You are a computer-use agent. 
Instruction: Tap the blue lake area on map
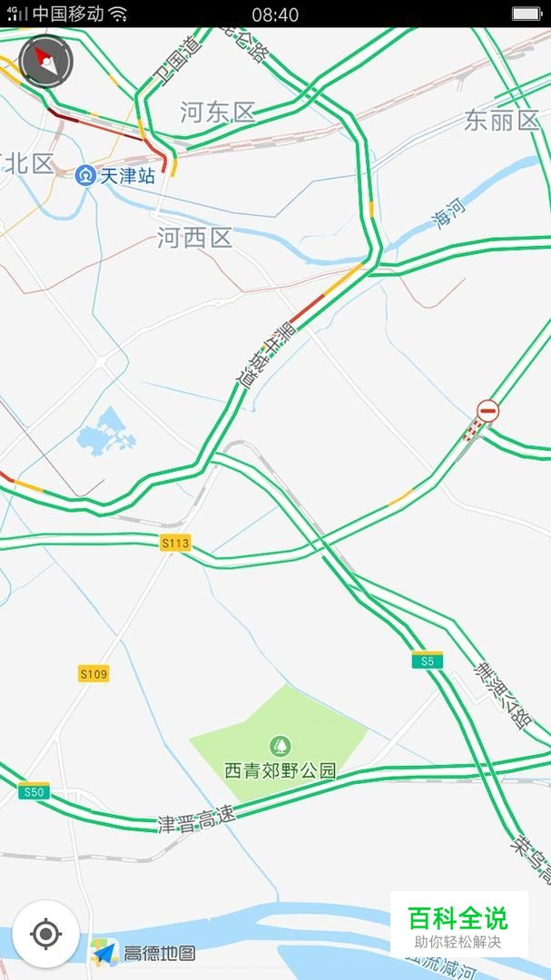(x=105, y=431)
